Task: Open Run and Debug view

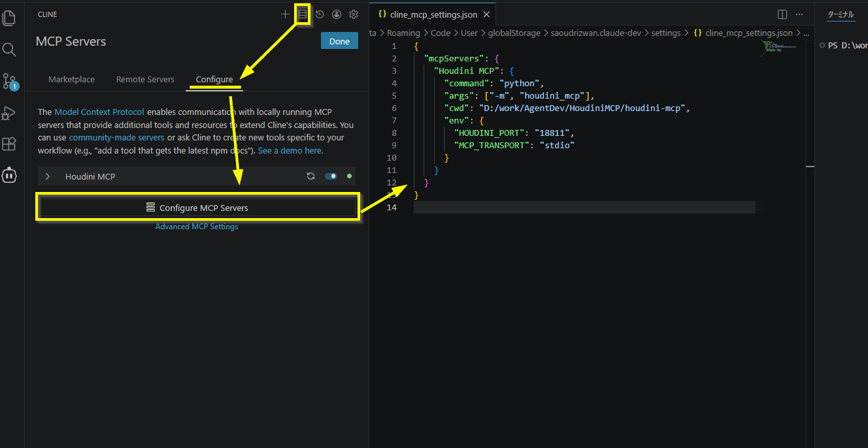Action: [9, 112]
